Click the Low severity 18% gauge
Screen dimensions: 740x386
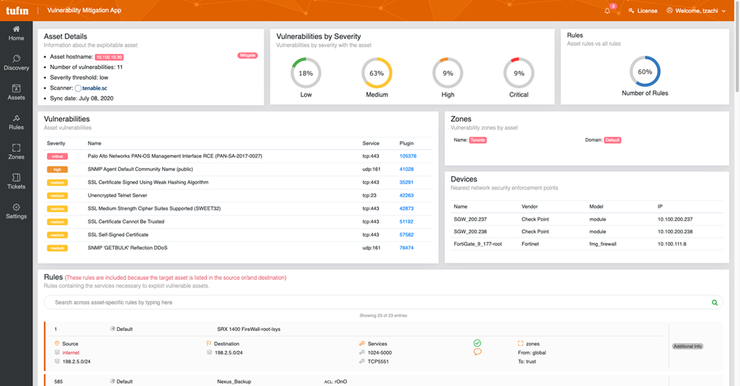coord(306,73)
